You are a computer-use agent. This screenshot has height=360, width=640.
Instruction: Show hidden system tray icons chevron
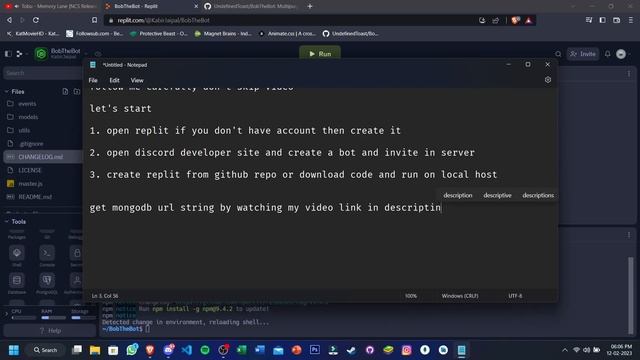pyautogui.click(x=565, y=350)
